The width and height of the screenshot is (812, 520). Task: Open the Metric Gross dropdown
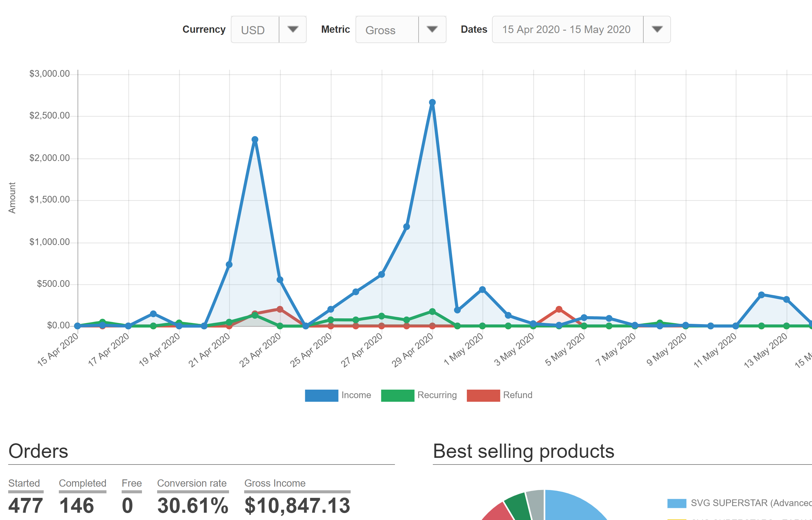tap(401, 29)
